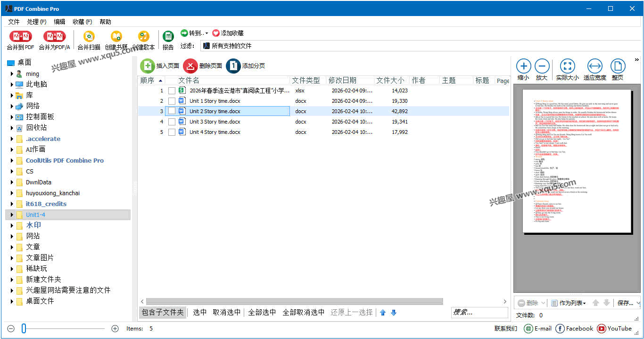Click the 搜索 search field
This screenshot has height=339, width=644.
point(479,312)
